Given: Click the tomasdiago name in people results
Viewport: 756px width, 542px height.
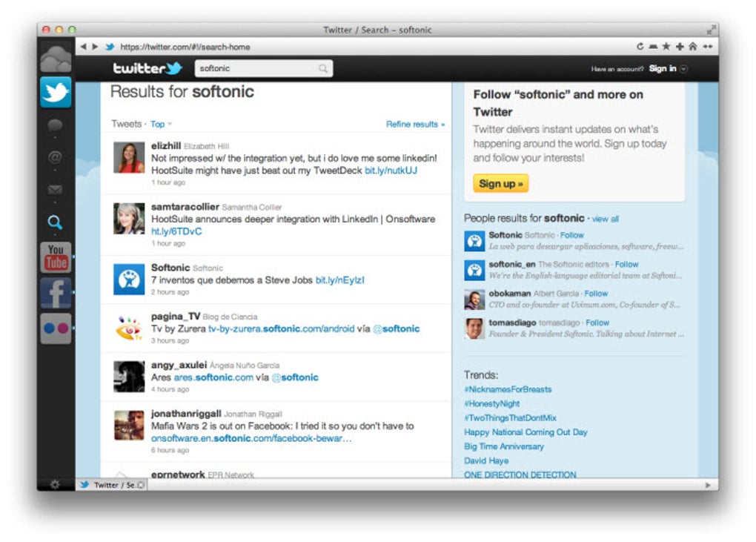Looking at the screenshot, I should pyautogui.click(x=512, y=323).
